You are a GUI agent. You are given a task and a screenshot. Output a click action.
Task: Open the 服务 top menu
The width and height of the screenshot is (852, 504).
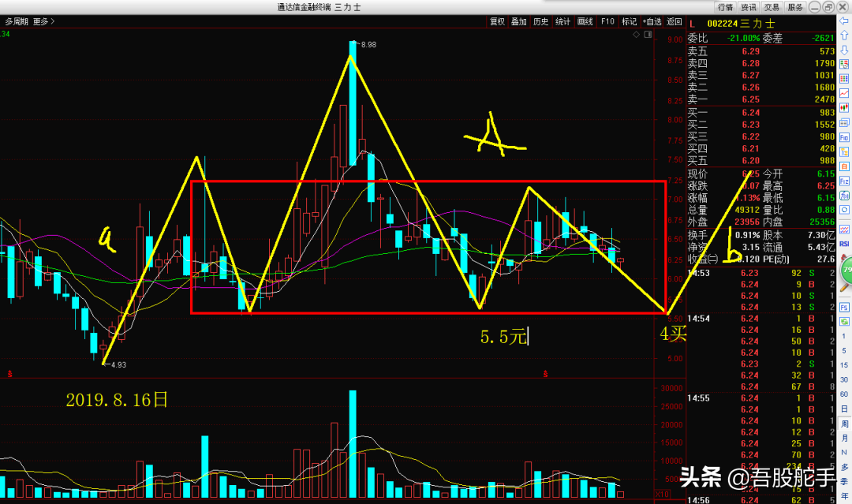point(795,7)
